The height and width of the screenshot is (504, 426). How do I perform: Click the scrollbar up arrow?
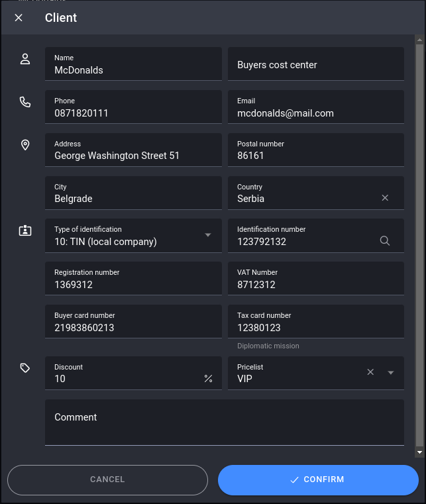coord(419,40)
